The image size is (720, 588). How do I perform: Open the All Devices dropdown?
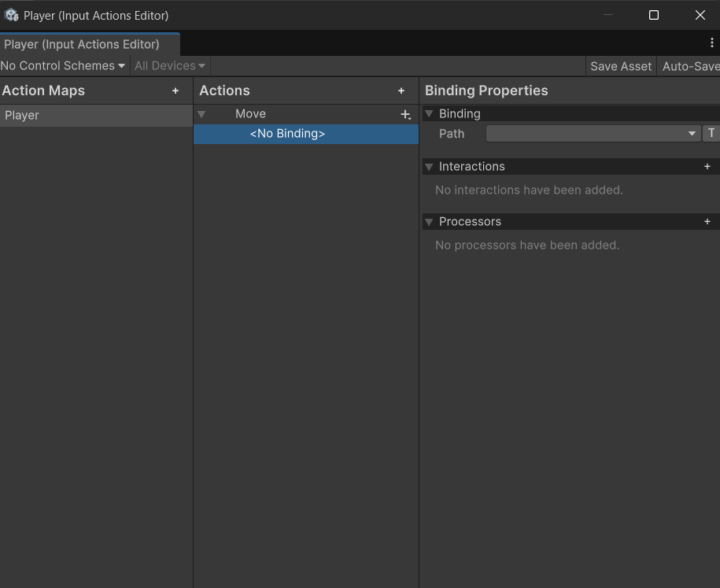point(170,65)
